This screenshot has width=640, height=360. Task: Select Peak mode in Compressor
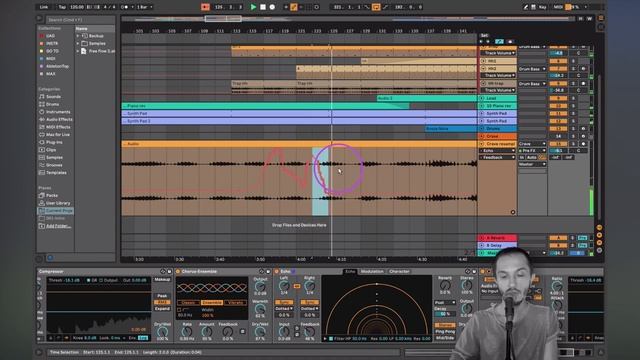click(162, 296)
